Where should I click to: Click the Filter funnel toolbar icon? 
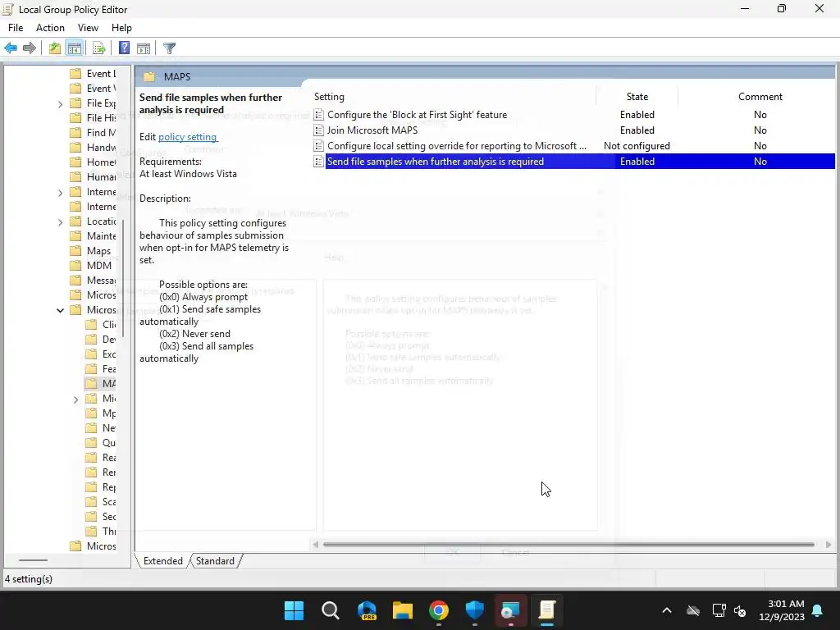169,48
